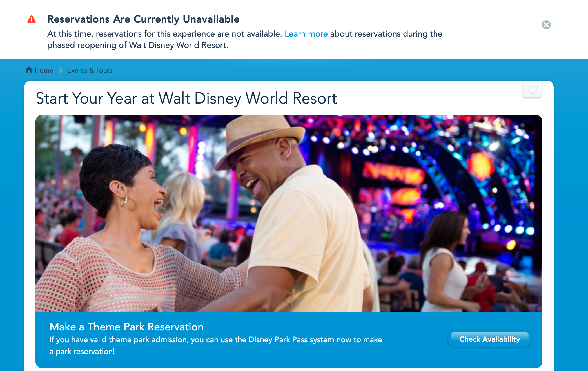
Task: Click the Disney Park Pass description text
Action: (x=216, y=345)
